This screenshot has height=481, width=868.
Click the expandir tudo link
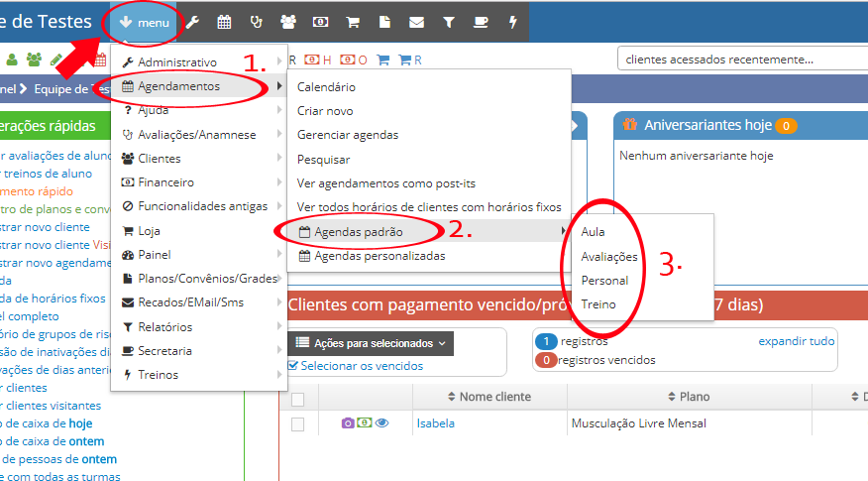click(x=796, y=341)
